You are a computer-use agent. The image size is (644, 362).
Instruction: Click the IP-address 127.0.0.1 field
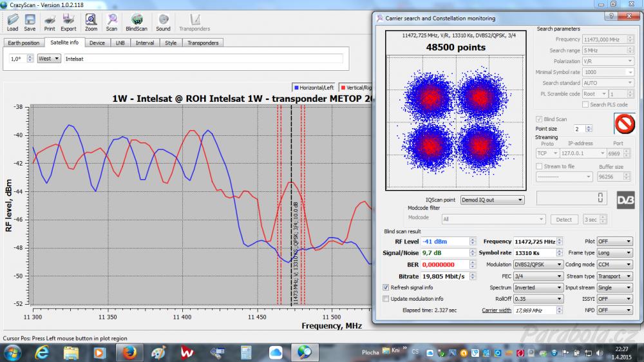point(583,153)
